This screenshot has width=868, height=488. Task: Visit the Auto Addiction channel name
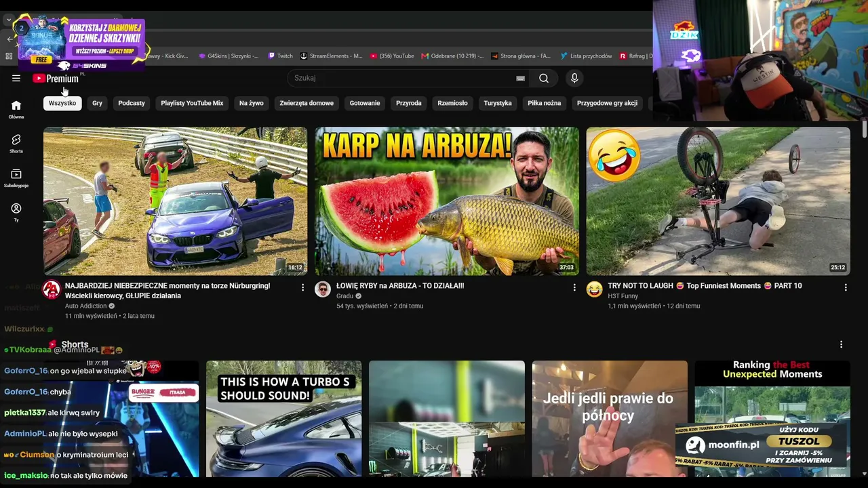click(86, 306)
